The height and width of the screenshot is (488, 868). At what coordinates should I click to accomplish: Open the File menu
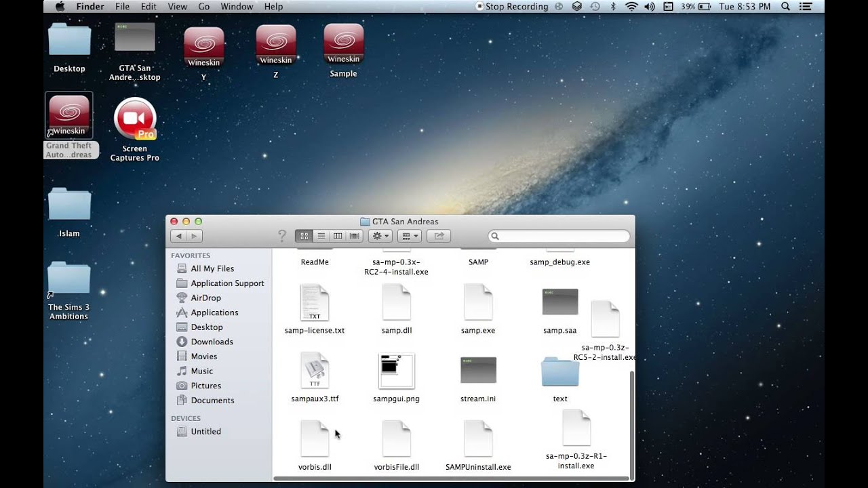pos(122,7)
